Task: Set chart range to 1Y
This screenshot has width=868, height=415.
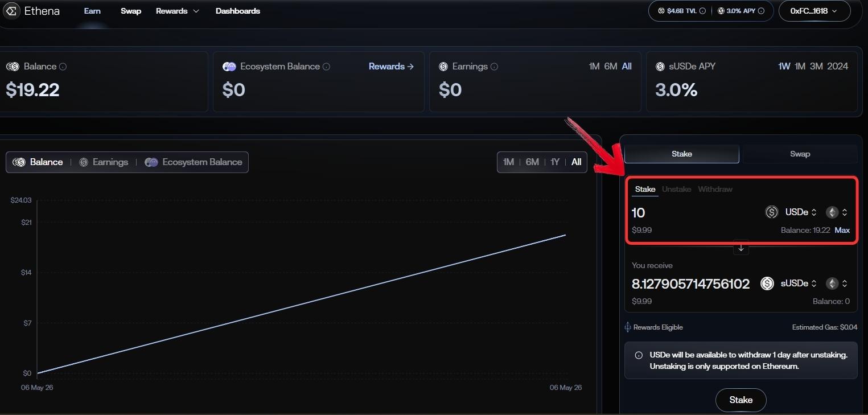Action: (x=555, y=162)
